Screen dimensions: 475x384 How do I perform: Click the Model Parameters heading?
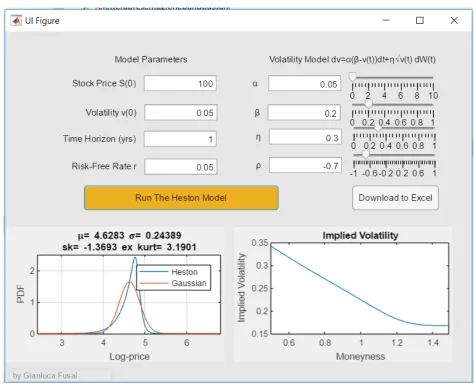tap(151, 59)
